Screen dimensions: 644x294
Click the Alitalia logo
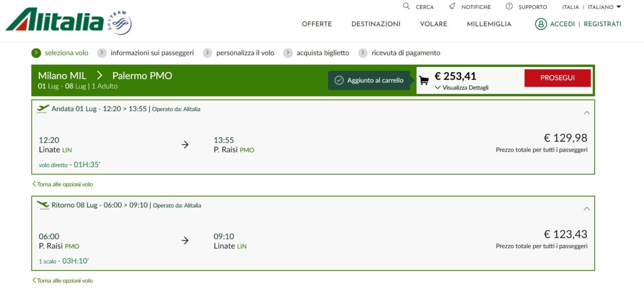pos(68,21)
